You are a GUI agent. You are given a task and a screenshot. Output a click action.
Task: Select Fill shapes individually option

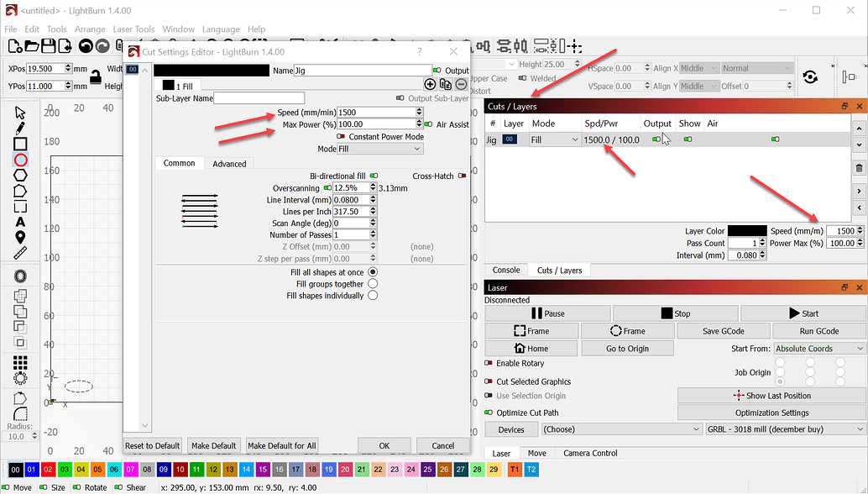tap(372, 294)
